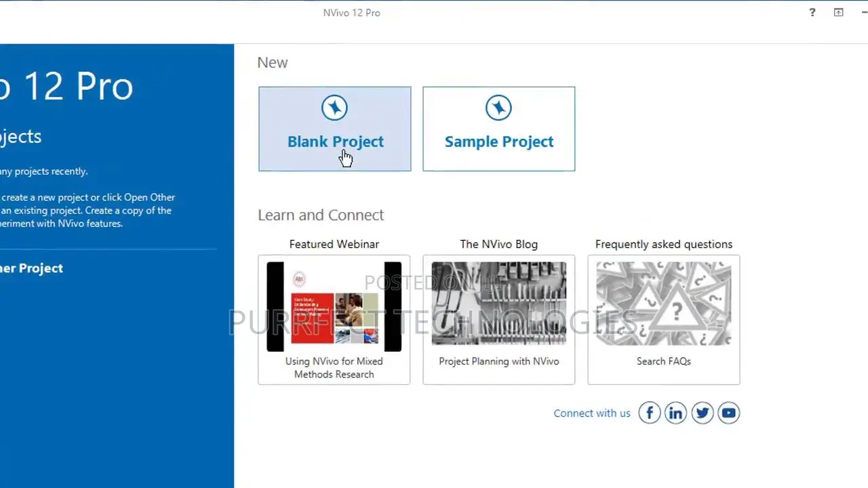Image resolution: width=868 pixels, height=488 pixels.
Task: Open the Frequently asked questions thumbnail
Action: tap(664, 303)
